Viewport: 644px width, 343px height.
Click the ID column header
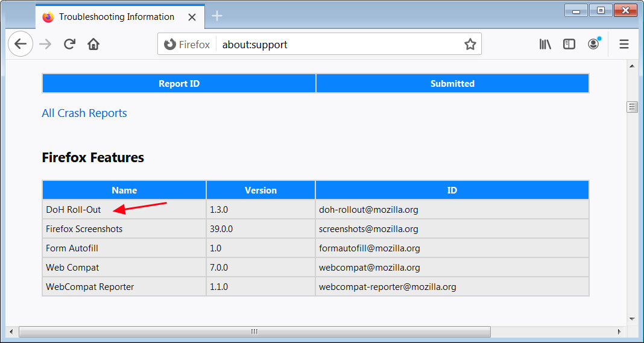pyautogui.click(x=452, y=190)
